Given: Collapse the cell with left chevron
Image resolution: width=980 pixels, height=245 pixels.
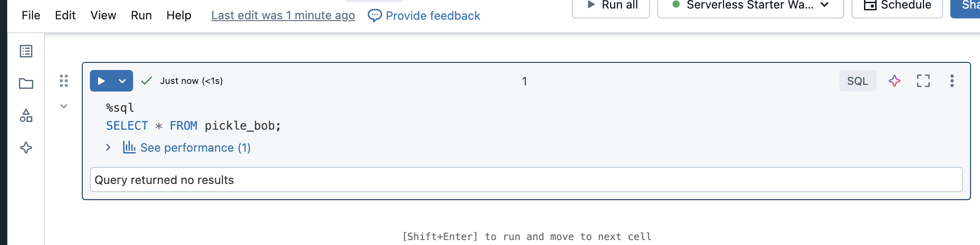Looking at the screenshot, I should coord(64,106).
